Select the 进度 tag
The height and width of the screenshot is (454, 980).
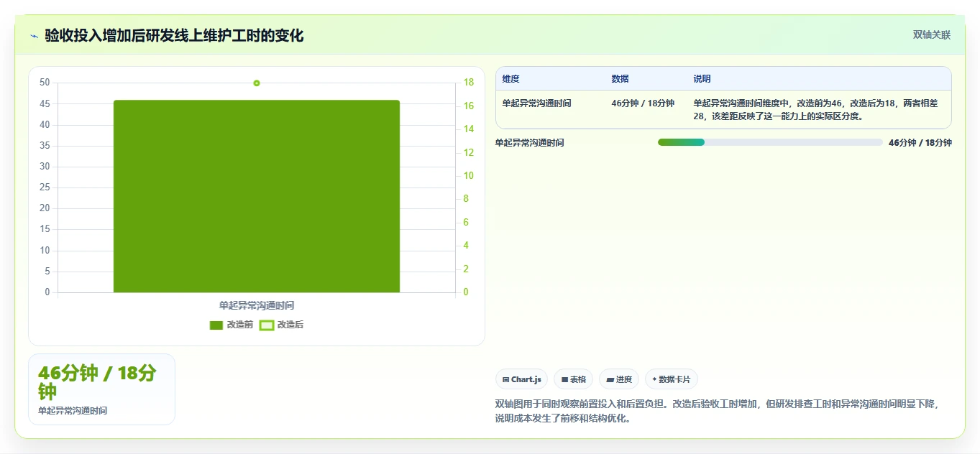point(619,379)
